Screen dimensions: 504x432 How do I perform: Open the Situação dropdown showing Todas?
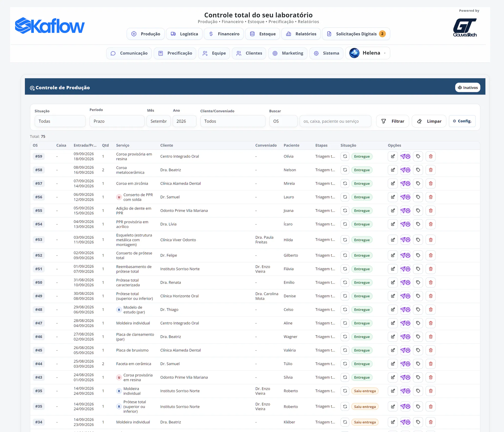[60, 121]
